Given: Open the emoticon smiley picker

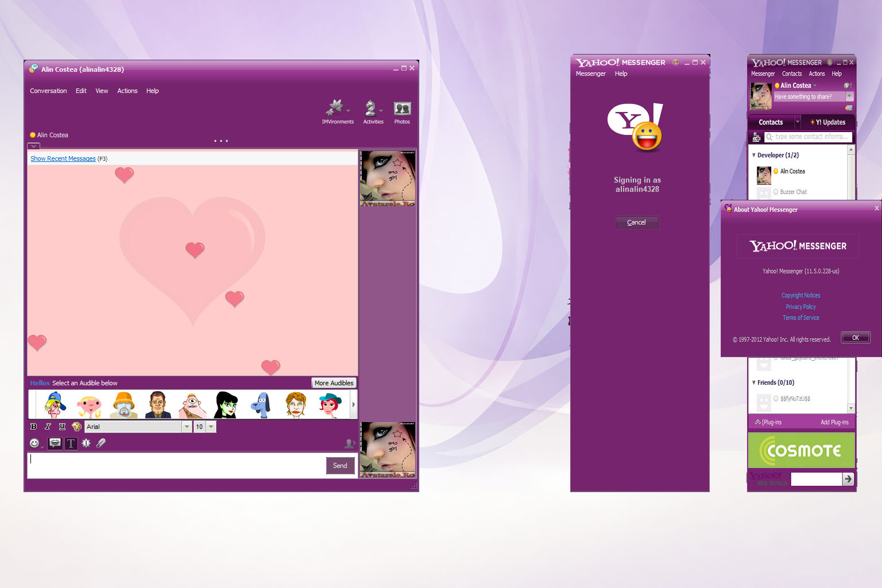Looking at the screenshot, I should pos(35,443).
